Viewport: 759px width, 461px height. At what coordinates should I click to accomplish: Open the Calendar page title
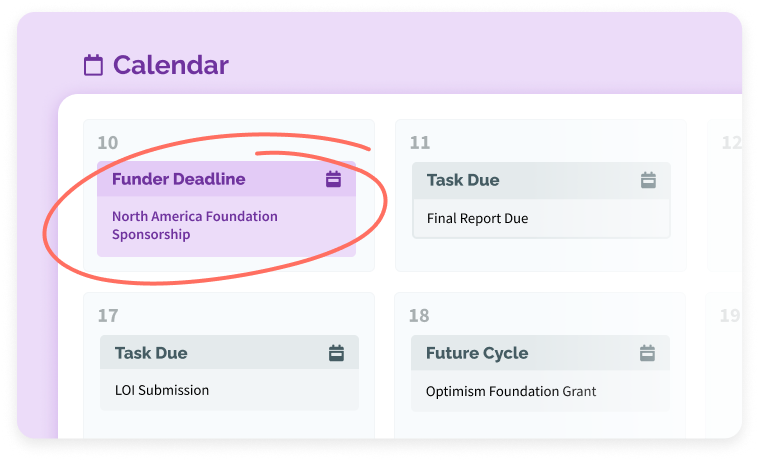pyautogui.click(x=170, y=66)
